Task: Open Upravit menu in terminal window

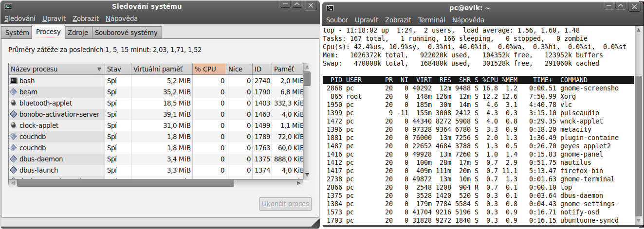Action: 367,20
